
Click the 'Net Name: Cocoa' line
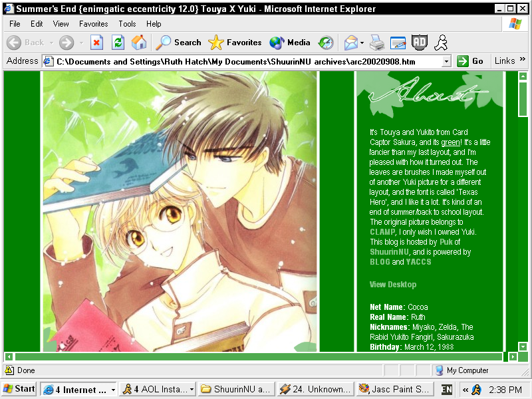[398, 307]
